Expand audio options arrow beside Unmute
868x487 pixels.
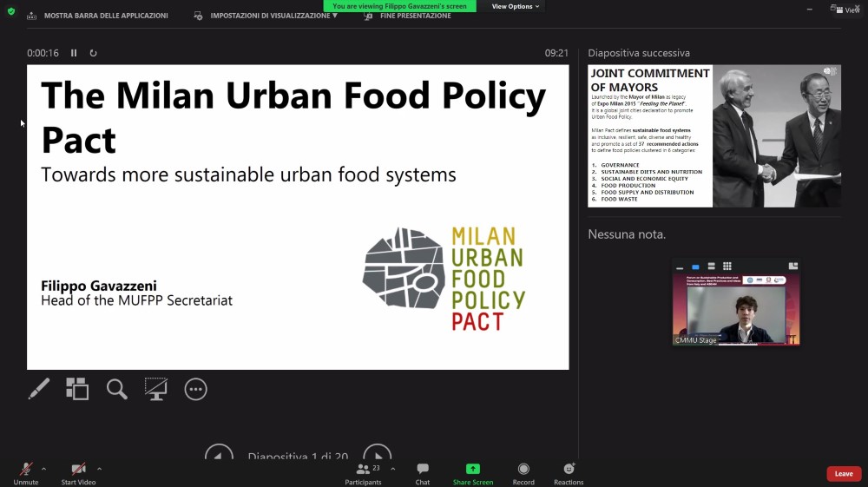tap(43, 469)
